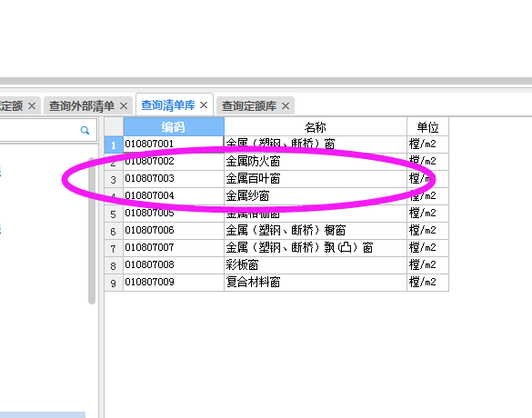This screenshot has height=418, width=532.
Task: Close the partially visible 定额 tab
Action: [x=32, y=106]
